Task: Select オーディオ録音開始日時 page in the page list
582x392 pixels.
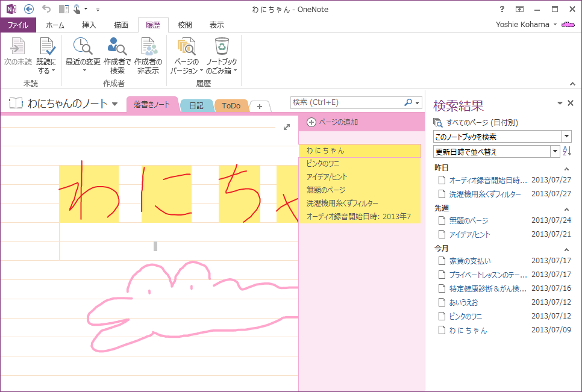Action: (360, 217)
